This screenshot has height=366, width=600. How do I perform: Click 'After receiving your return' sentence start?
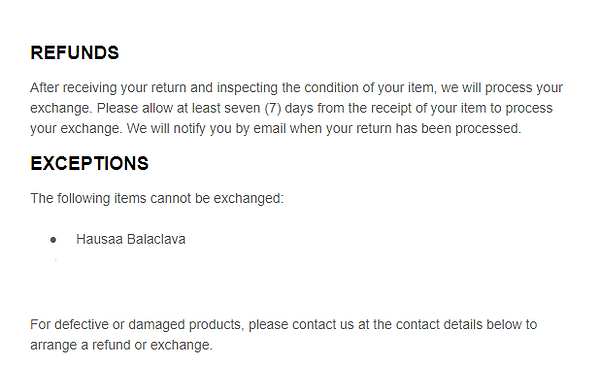tap(108, 88)
